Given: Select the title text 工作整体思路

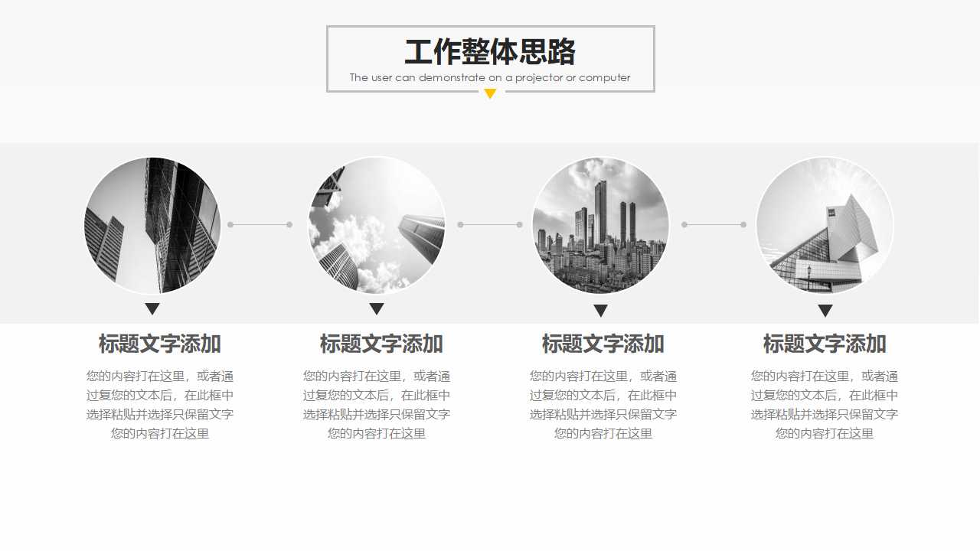Looking at the screenshot, I should (x=490, y=54).
